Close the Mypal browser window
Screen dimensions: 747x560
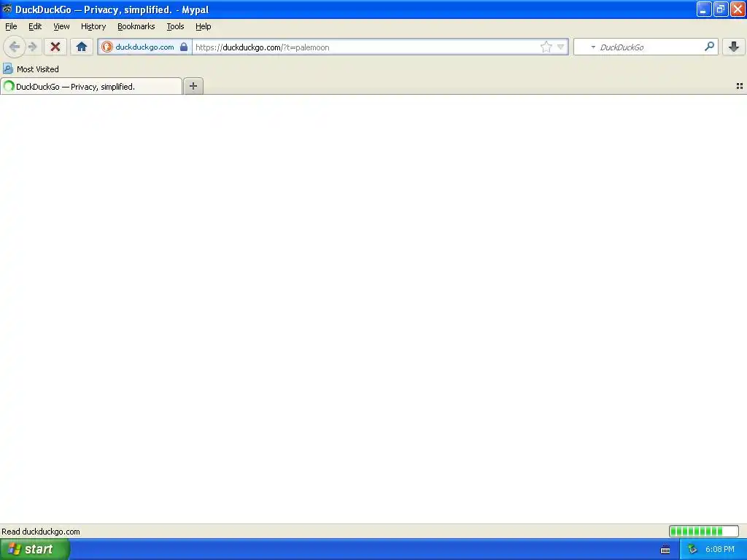[738, 9]
